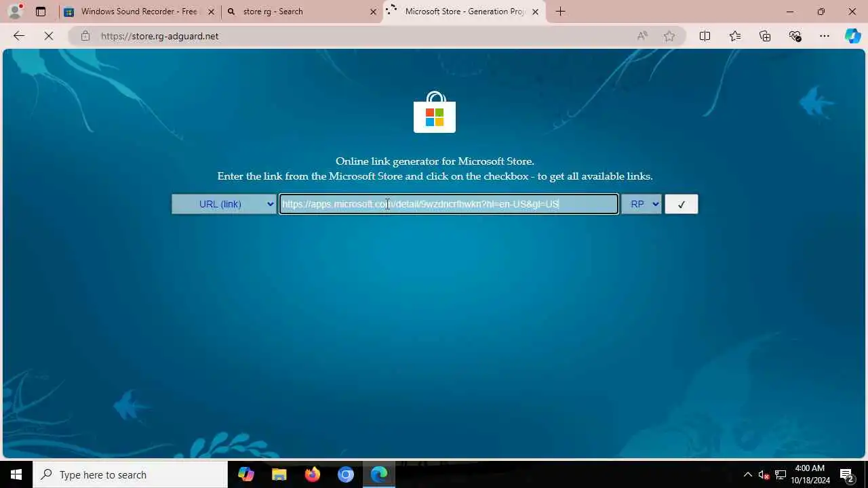The width and height of the screenshot is (868, 488).
Task: Open a new browser tab
Action: 560,12
